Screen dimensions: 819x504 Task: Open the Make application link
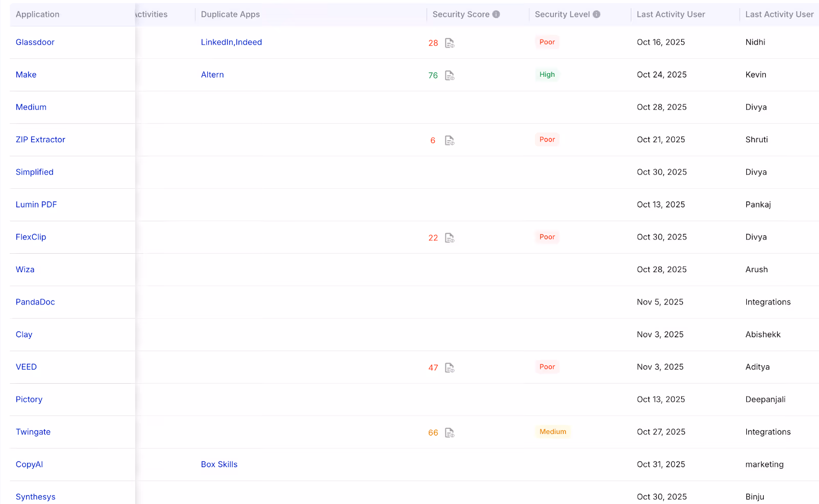click(x=26, y=75)
